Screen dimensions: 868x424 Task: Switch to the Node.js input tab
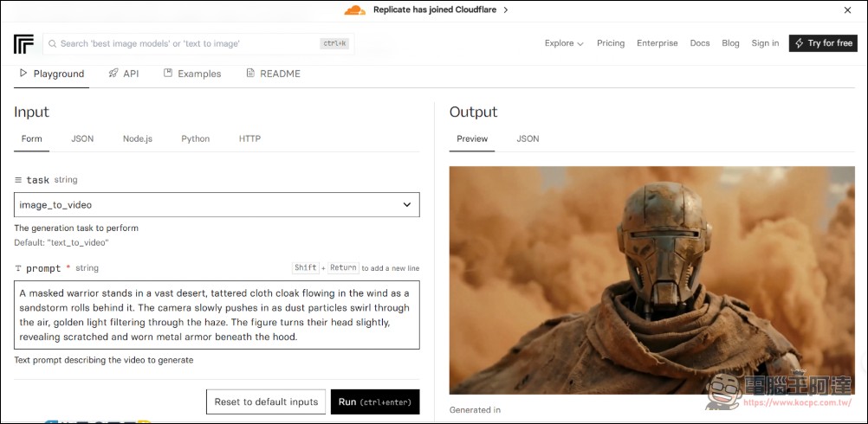[x=137, y=138]
